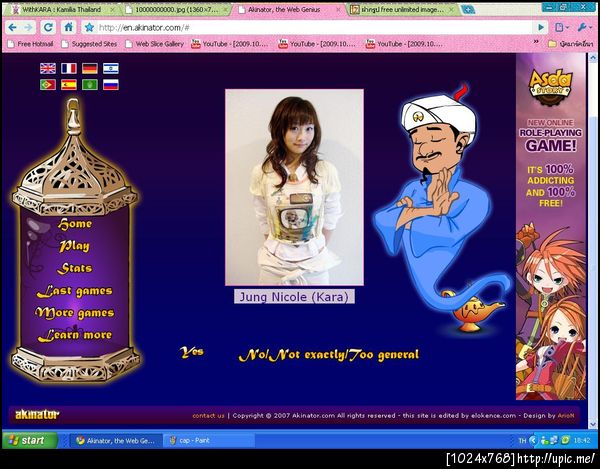
Task: Select the Akinator, the Web Genius tab
Action: [289, 10]
